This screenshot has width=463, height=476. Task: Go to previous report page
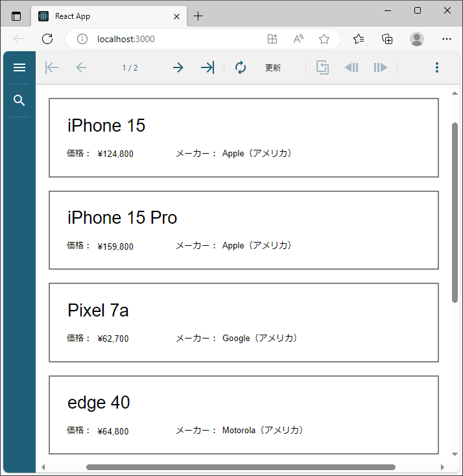click(x=81, y=67)
